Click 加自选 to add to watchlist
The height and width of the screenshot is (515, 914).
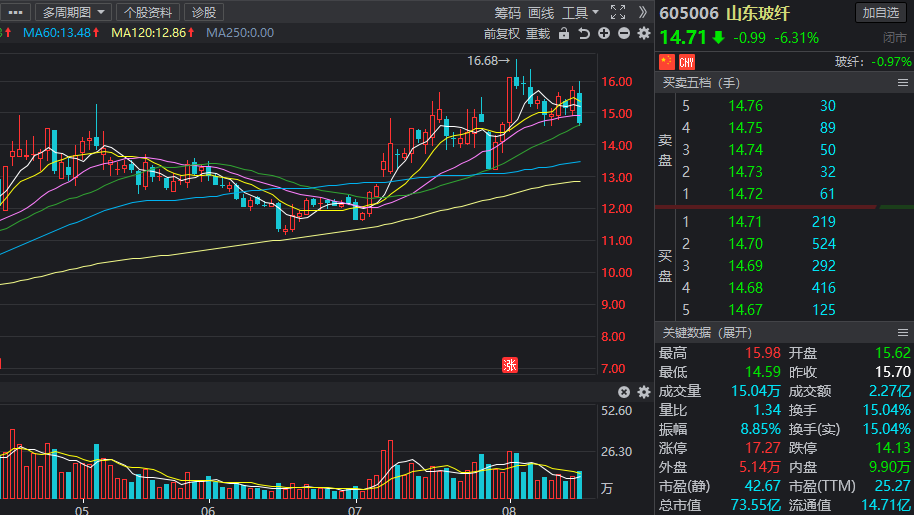tap(881, 12)
